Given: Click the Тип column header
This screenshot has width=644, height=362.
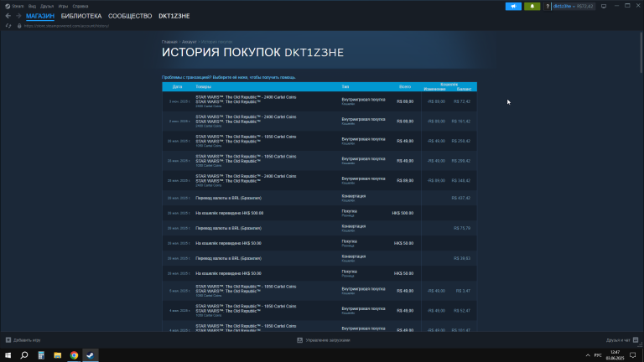Looking at the screenshot, I should [x=345, y=86].
